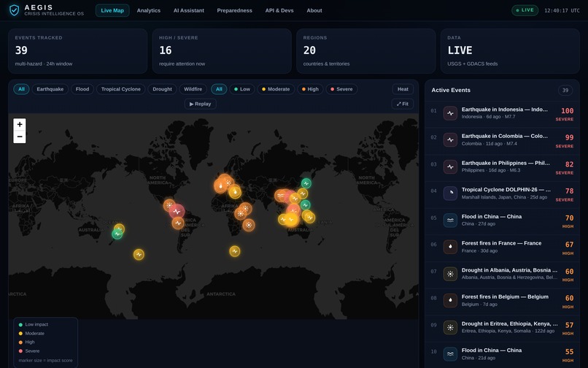
Task: Click 'Forest fires in Belgium — Belgium' title
Action: tap(505, 296)
